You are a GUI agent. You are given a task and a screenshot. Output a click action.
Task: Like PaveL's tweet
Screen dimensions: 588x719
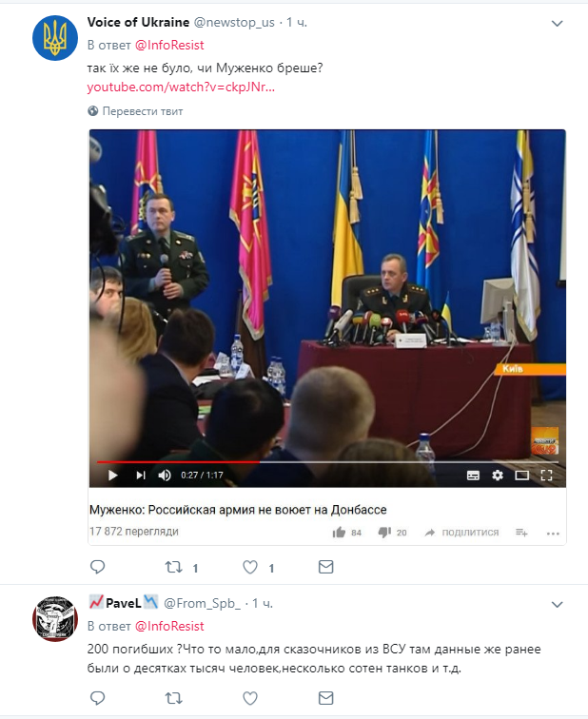point(250,698)
